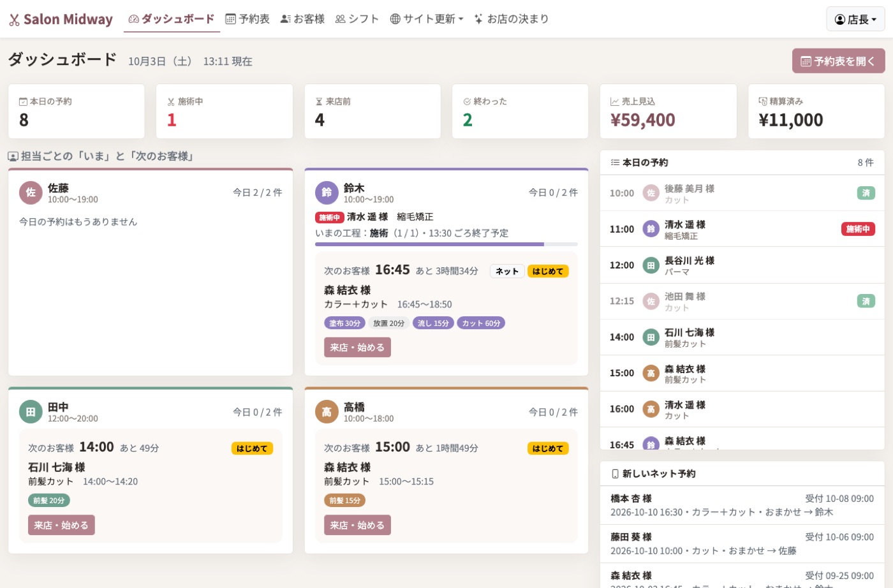Click the 塗布 30分 step chip
Screen dimensions: 893x588
tap(344, 323)
